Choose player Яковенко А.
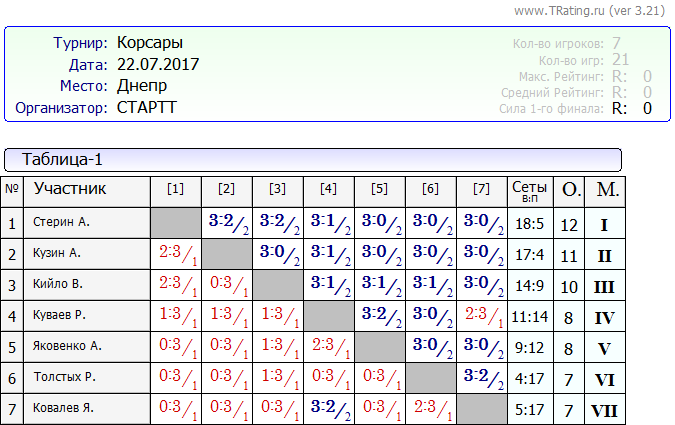The width and height of the screenshot is (675, 425). pos(66,347)
